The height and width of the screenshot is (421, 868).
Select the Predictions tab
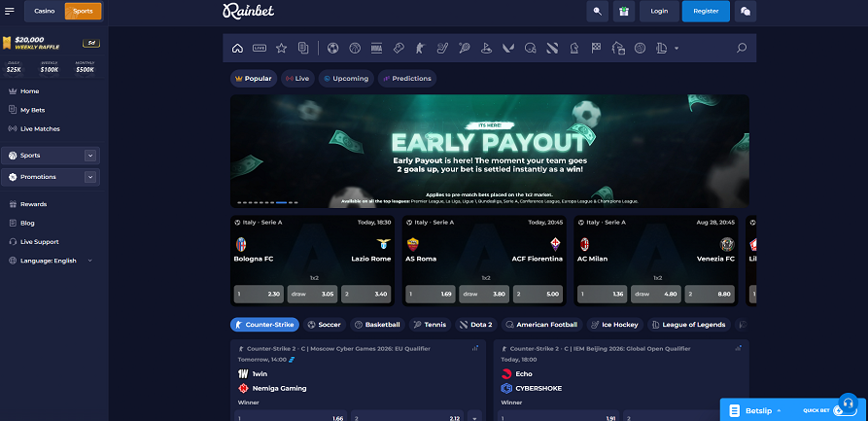[407, 79]
